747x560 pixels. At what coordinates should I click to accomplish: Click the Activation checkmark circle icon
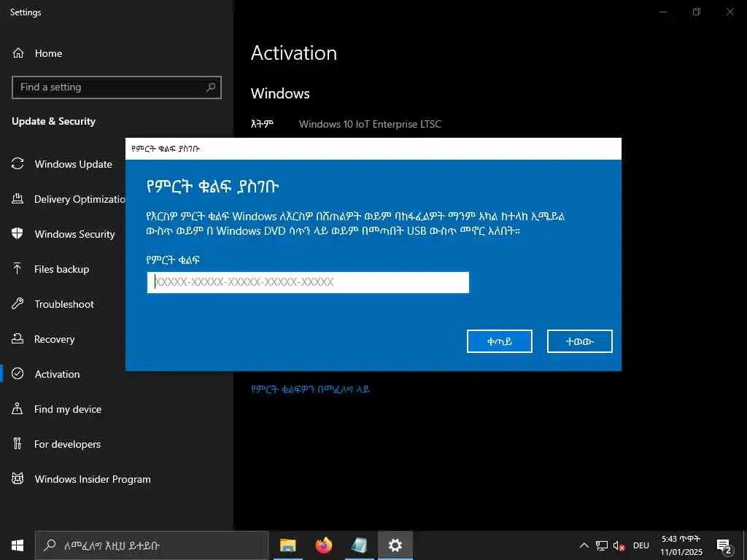click(18, 374)
